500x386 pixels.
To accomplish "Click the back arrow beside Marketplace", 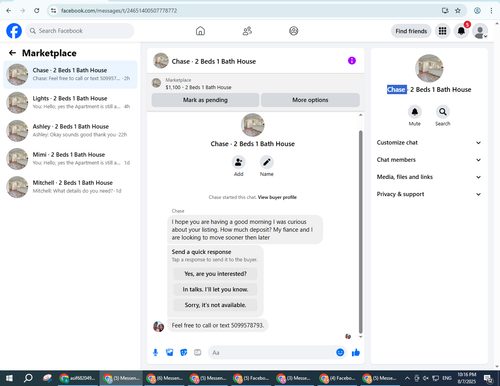I will [x=12, y=53].
